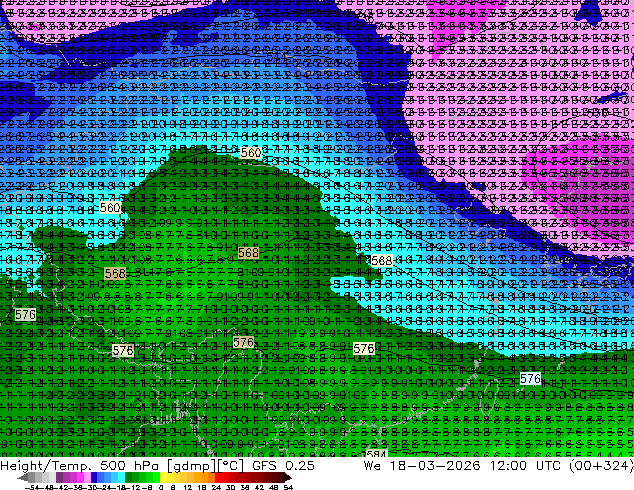Click the 584 contour label
This screenshot has width=634, height=490.
376,454
